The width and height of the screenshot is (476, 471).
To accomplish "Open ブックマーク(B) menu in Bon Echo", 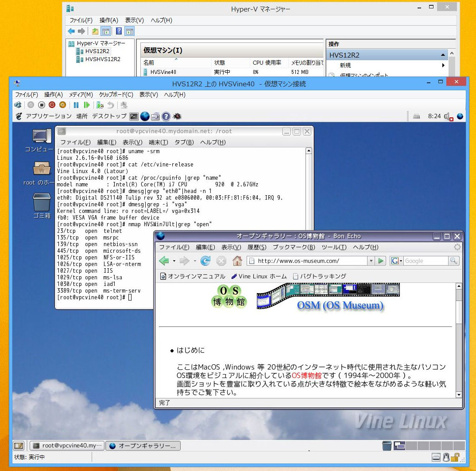I will pyautogui.click(x=294, y=247).
